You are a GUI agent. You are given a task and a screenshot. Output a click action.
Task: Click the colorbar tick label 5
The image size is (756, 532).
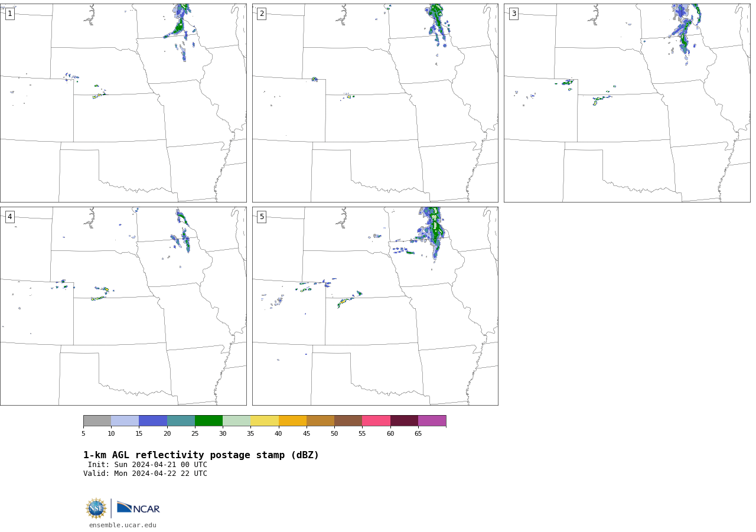83,434
